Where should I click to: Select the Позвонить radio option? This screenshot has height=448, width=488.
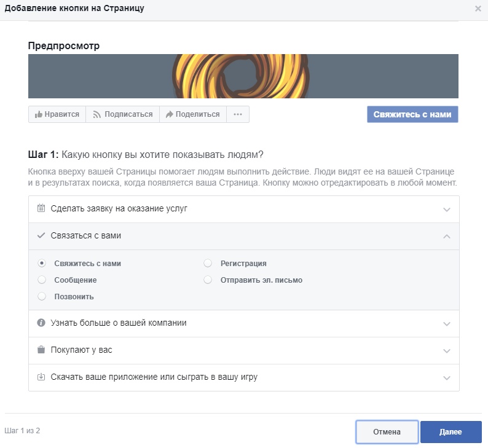(42, 296)
